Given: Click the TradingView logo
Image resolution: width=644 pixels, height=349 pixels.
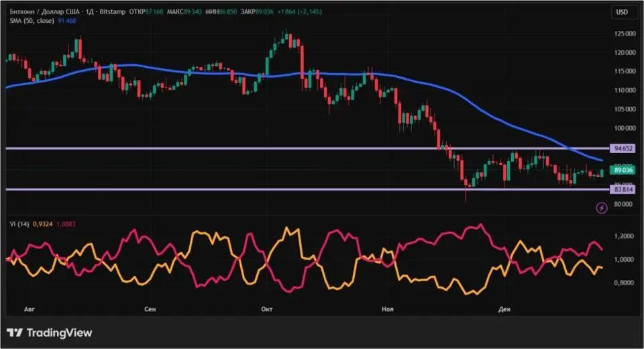Looking at the screenshot, I should (50, 333).
